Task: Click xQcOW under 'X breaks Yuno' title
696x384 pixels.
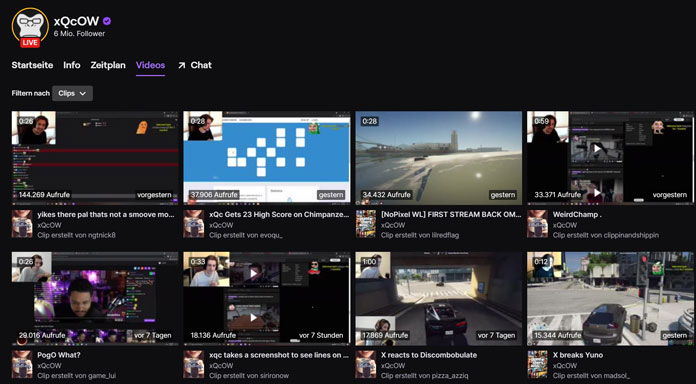Action: [x=565, y=366]
